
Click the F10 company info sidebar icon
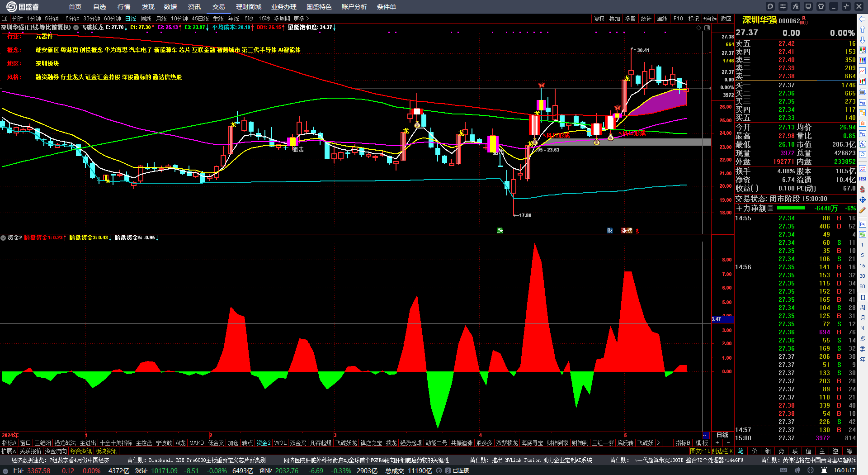pyautogui.click(x=863, y=103)
